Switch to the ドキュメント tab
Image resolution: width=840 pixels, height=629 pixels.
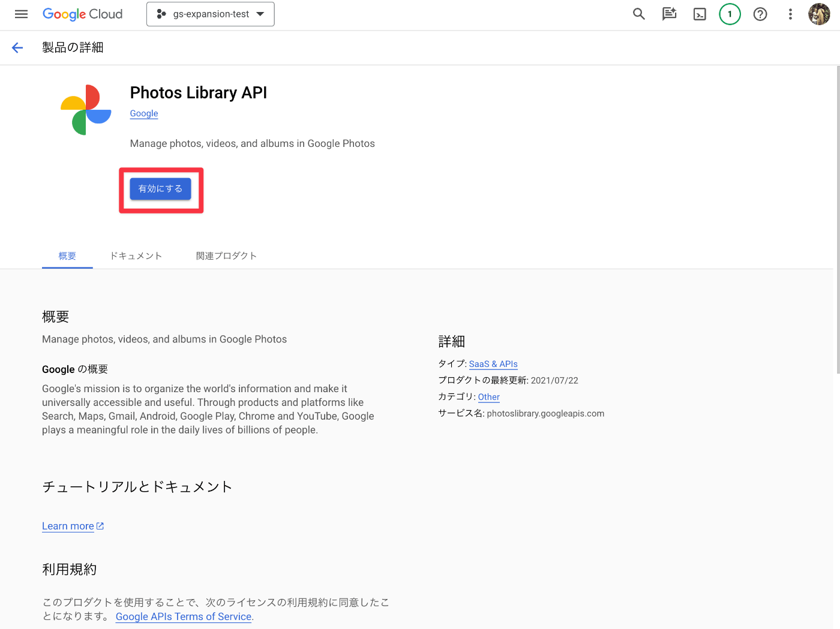[136, 256]
